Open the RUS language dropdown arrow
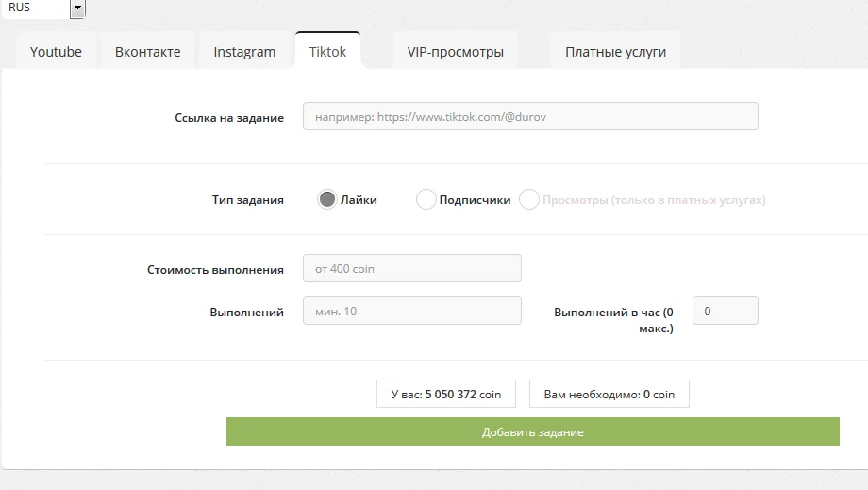Viewport: 868px width, 490px height. click(77, 8)
